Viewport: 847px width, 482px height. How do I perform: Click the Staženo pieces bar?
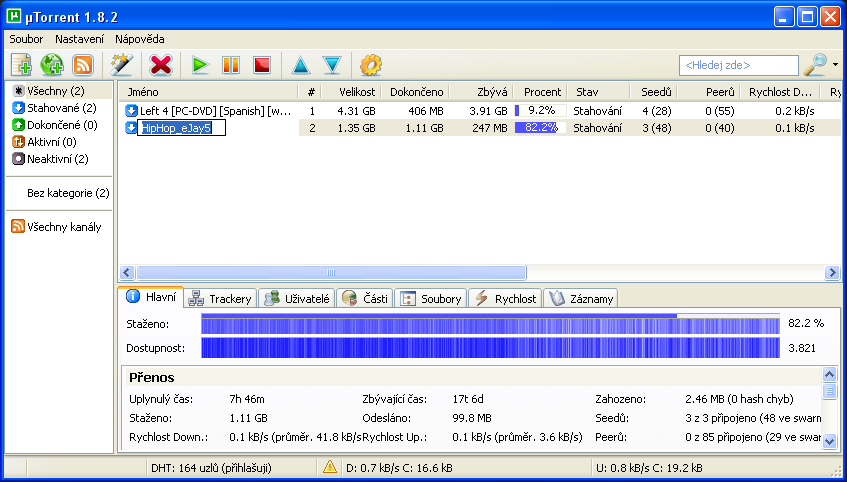(490, 324)
